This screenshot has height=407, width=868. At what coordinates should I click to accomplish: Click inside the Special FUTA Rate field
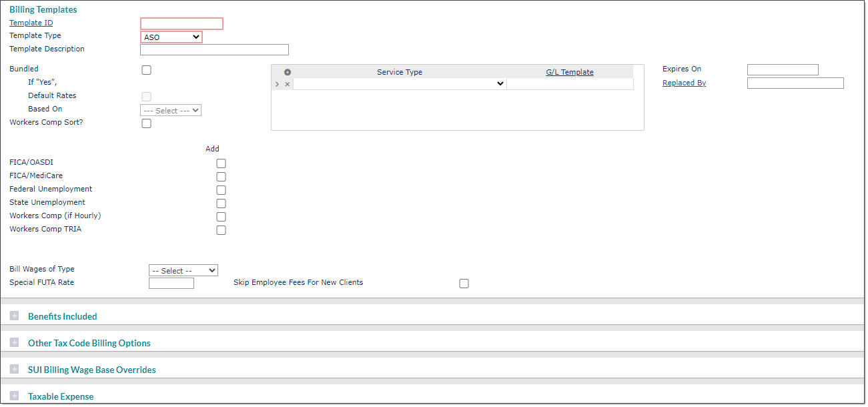pyautogui.click(x=171, y=282)
